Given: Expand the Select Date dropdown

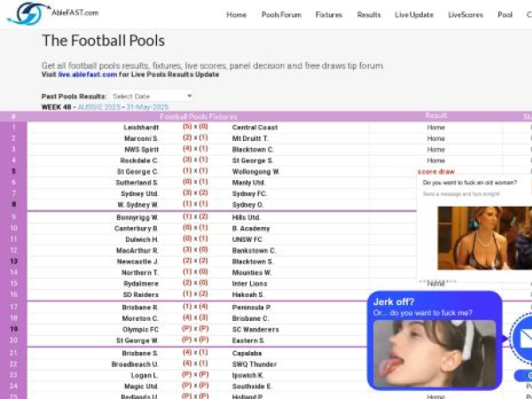Looking at the screenshot, I should point(152,96).
